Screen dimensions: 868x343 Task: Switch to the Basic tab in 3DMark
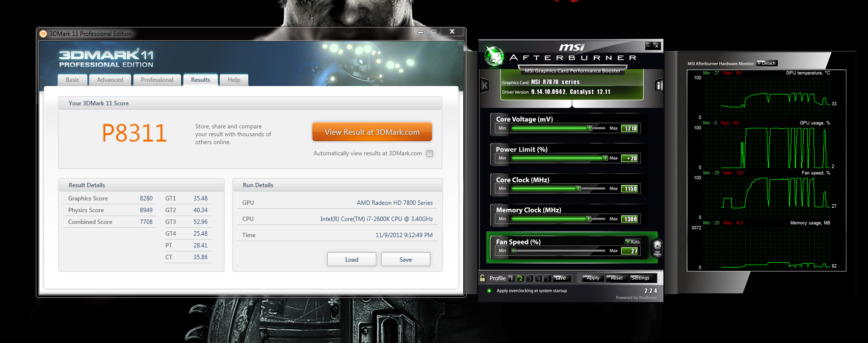pos(73,80)
